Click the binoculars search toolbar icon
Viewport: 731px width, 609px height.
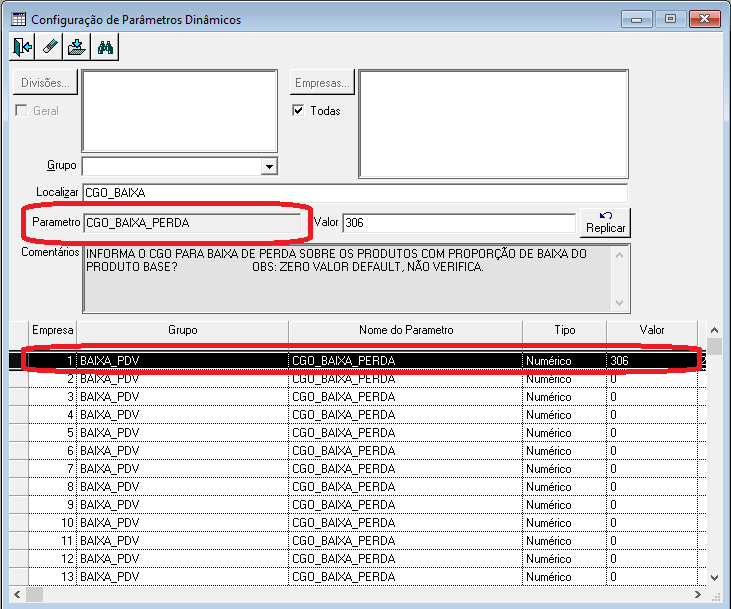pyautogui.click(x=105, y=47)
